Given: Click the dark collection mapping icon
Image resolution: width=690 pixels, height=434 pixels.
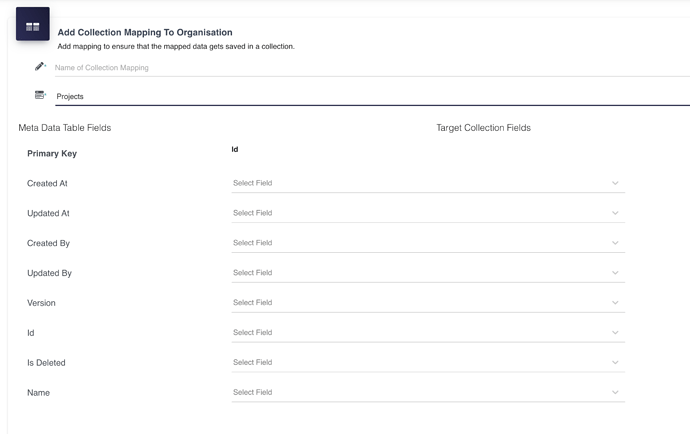Looking at the screenshot, I should click(x=32, y=25).
